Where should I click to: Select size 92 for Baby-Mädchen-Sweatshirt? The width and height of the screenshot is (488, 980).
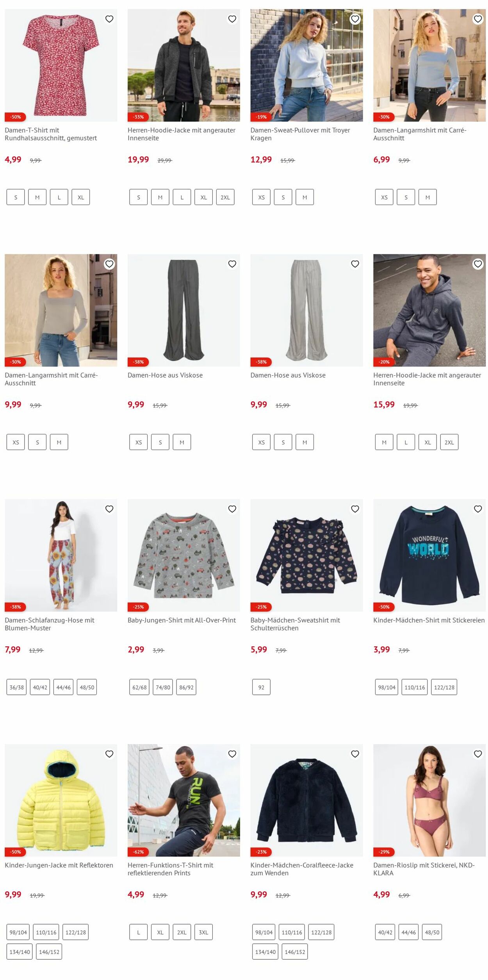pyautogui.click(x=261, y=687)
